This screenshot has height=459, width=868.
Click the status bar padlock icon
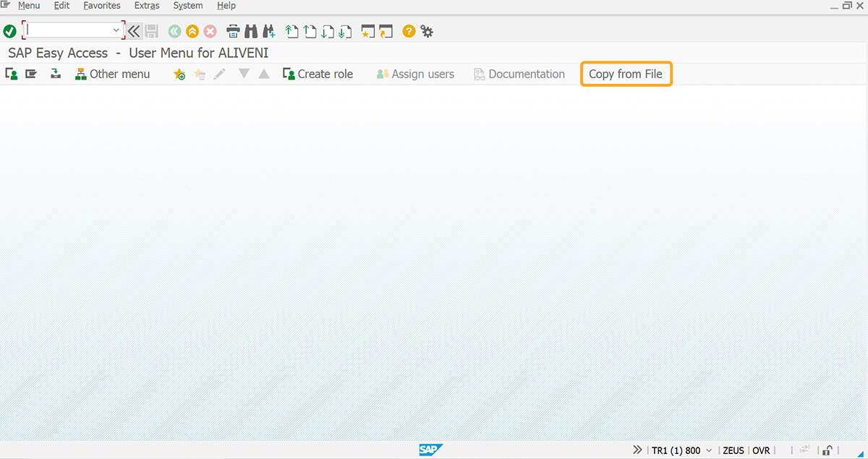[x=827, y=450]
